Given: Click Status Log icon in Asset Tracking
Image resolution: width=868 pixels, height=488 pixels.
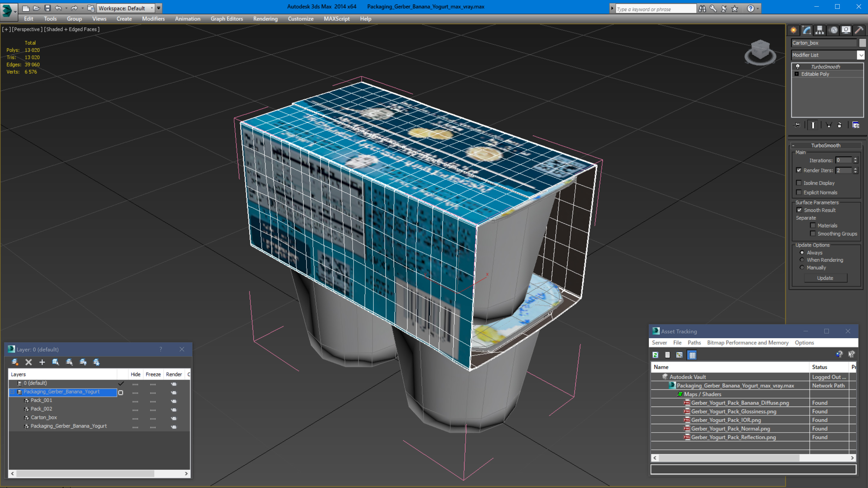Looking at the screenshot, I should (x=668, y=355).
